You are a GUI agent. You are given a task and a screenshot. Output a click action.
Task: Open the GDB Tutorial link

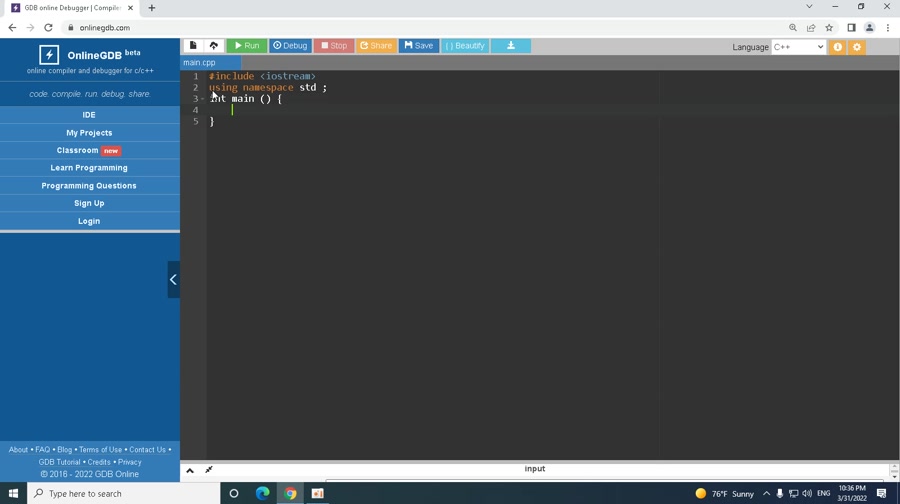(x=59, y=462)
